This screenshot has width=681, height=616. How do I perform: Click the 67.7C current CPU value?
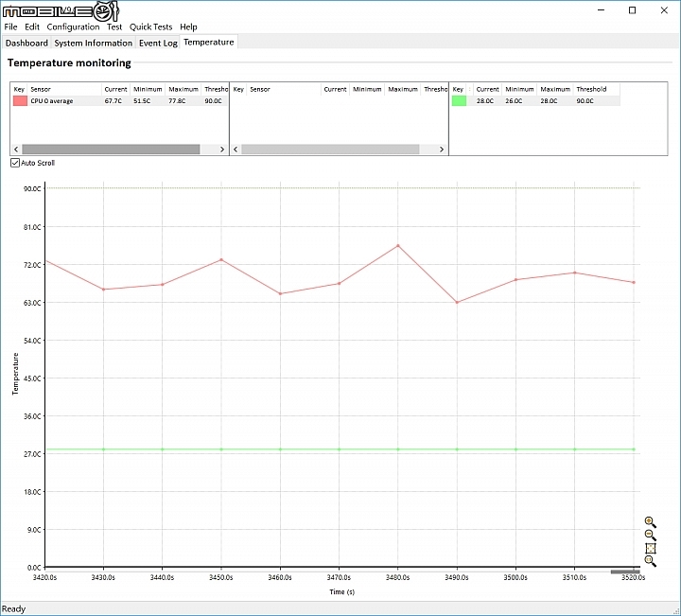113,101
